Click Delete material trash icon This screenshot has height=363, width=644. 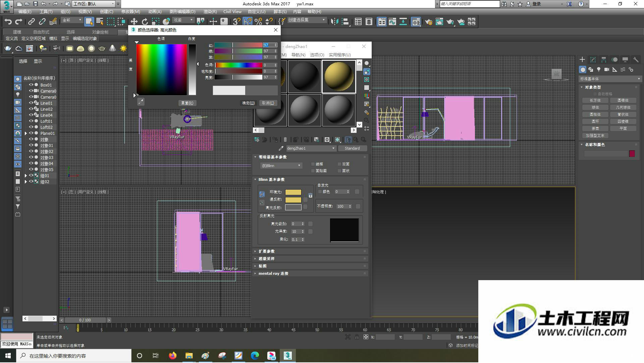(285, 140)
